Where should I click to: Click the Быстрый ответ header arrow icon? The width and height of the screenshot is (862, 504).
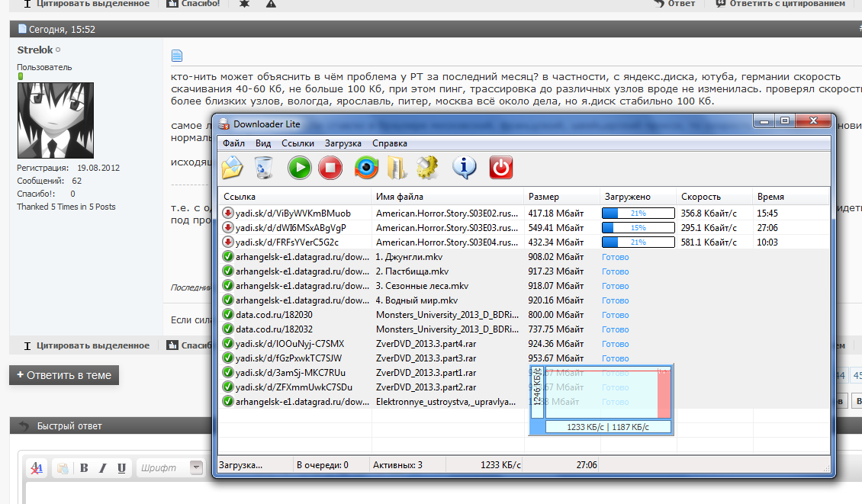(24, 426)
